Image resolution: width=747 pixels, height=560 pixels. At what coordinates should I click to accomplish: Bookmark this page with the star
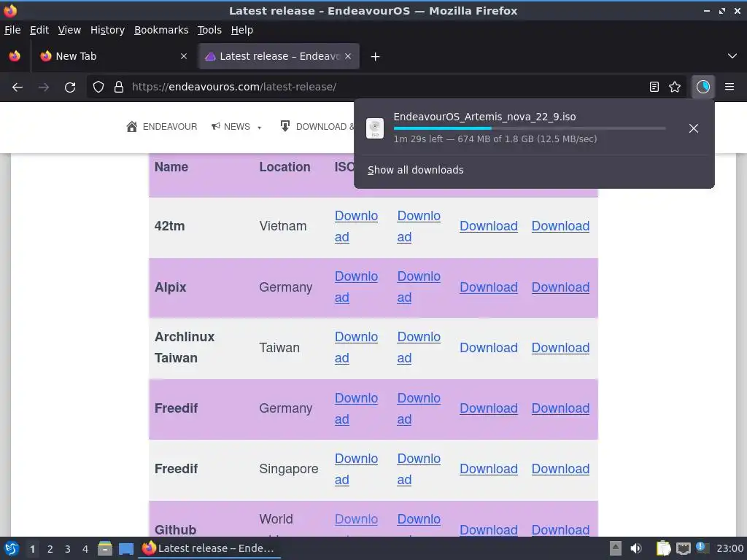pyautogui.click(x=675, y=87)
